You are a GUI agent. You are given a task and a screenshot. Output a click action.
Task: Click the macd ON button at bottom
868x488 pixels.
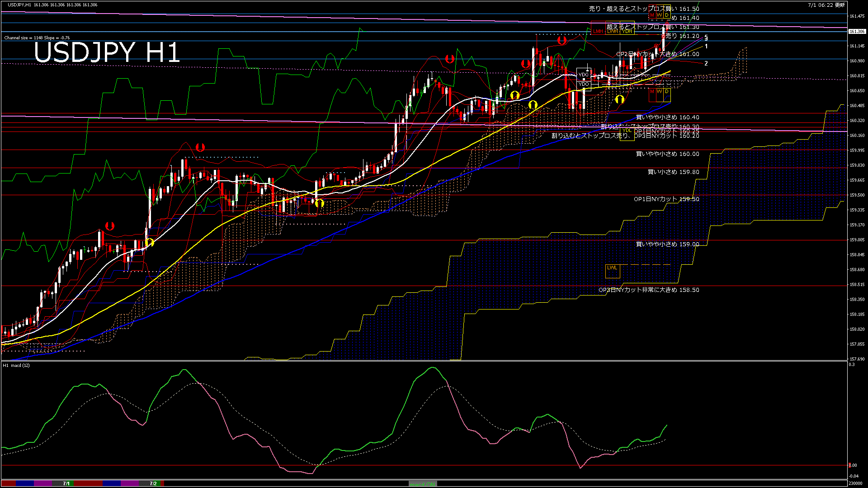coord(423,484)
